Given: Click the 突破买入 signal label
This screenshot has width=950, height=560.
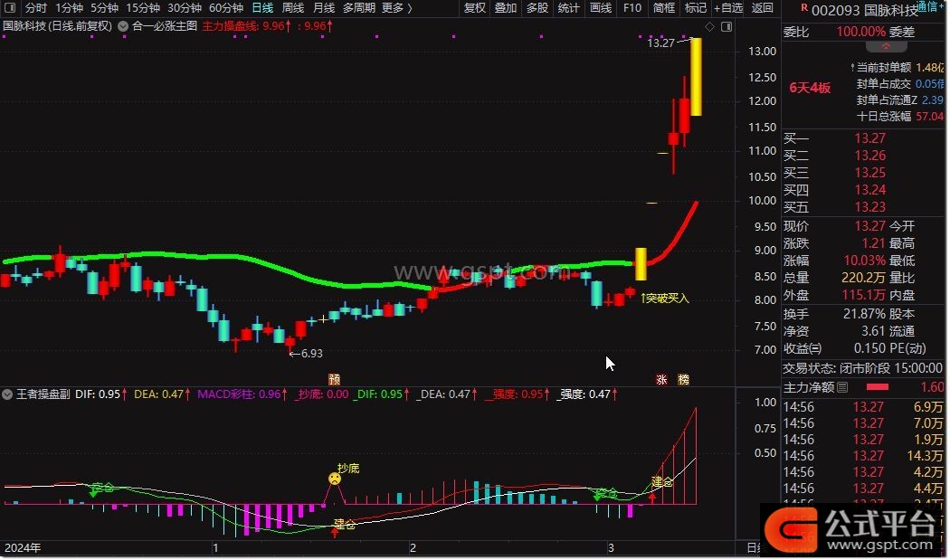Looking at the screenshot, I should [667, 299].
